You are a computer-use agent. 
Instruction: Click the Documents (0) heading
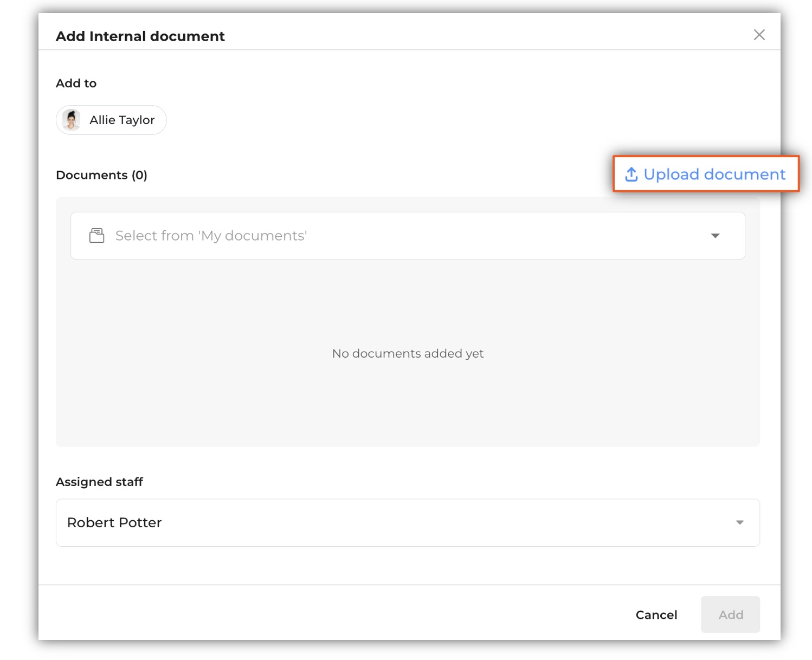click(x=101, y=175)
